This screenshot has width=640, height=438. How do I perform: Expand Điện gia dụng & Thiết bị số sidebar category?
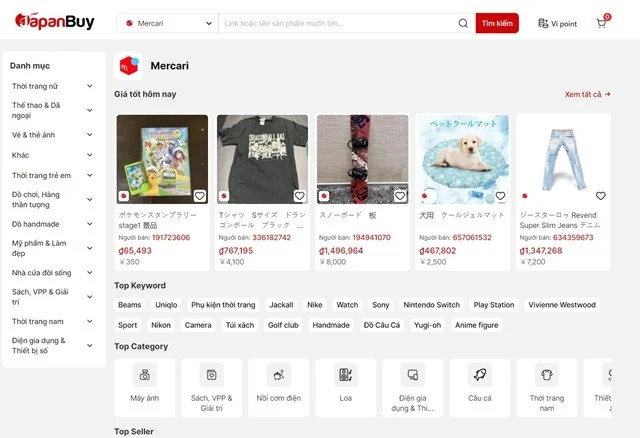pos(90,345)
